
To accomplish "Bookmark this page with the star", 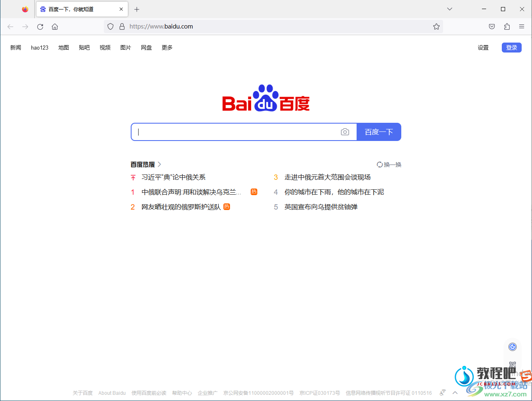I will tap(436, 26).
